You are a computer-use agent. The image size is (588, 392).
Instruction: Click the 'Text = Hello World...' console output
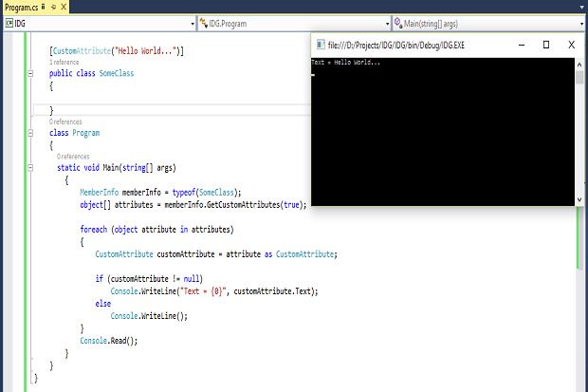tap(345, 63)
